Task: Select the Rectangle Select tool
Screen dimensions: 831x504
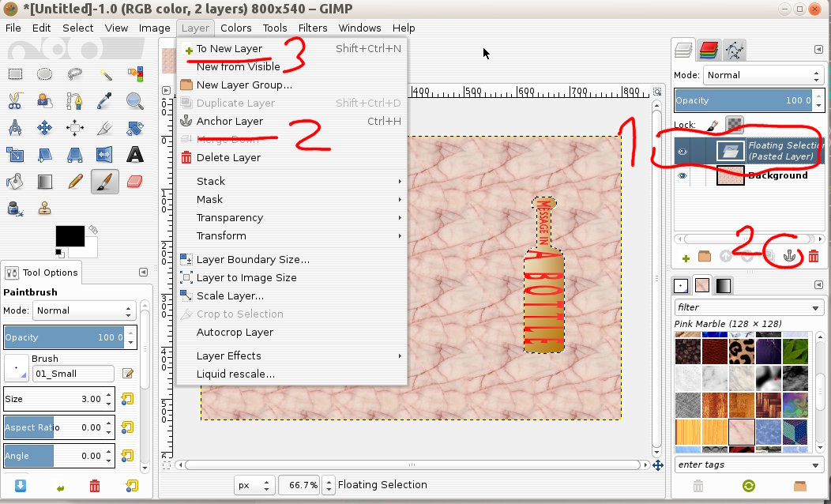Action: pyautogui.click(x=15, y=74)
